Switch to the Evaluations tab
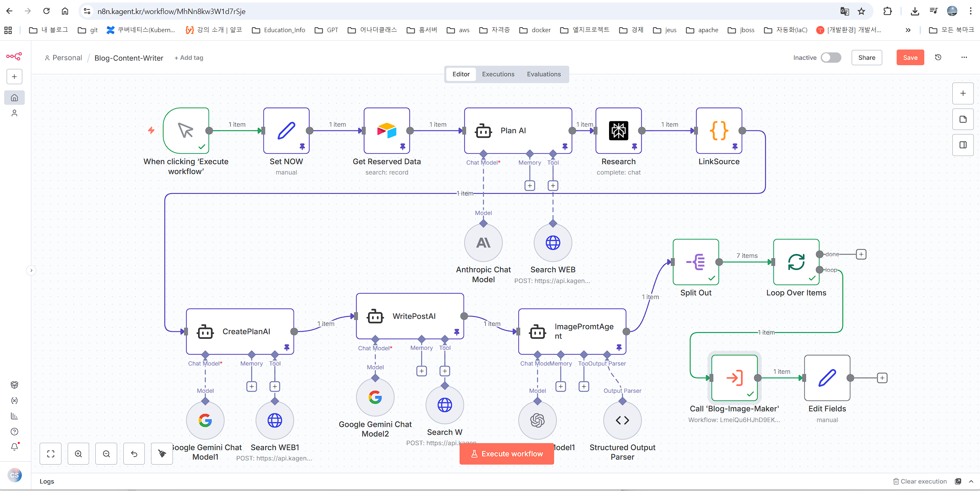The image size is (980, 491). pos(543,74)
